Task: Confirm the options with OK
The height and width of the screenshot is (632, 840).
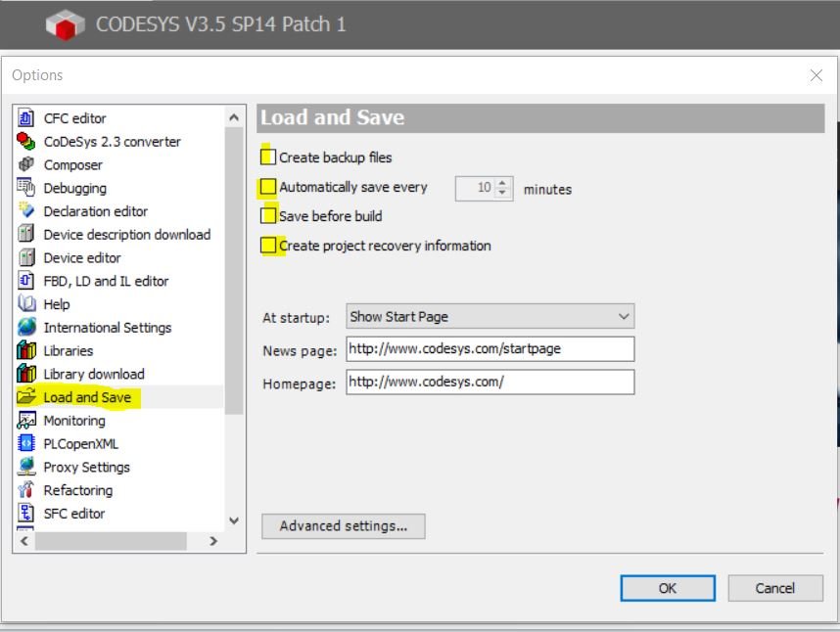Action: (x=667, y=588)
